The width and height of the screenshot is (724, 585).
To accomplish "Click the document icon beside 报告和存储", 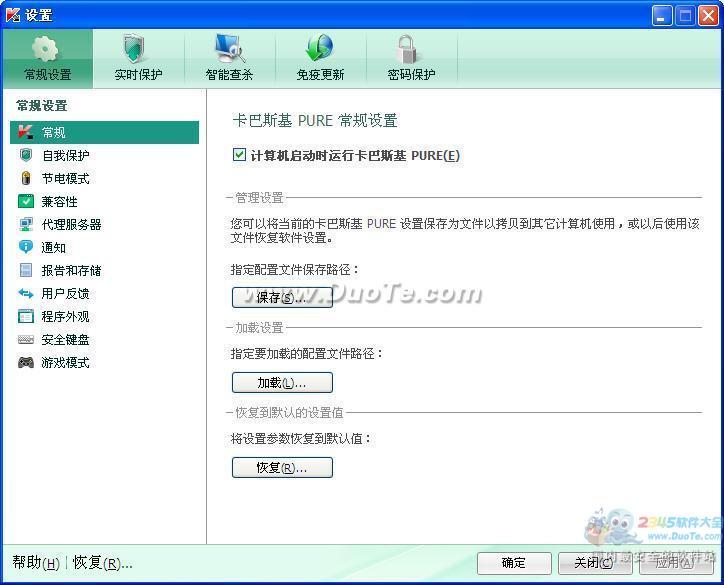I will [26, 270].
